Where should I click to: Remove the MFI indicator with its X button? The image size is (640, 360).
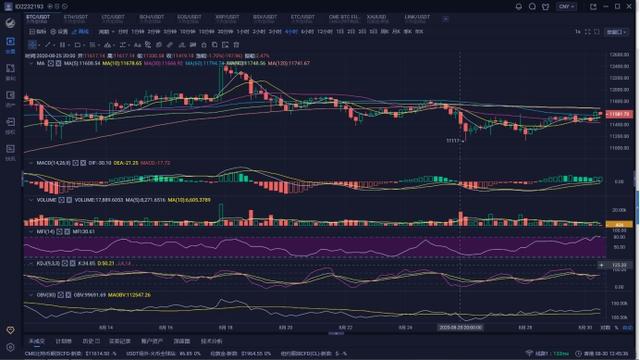click(67, 231)
